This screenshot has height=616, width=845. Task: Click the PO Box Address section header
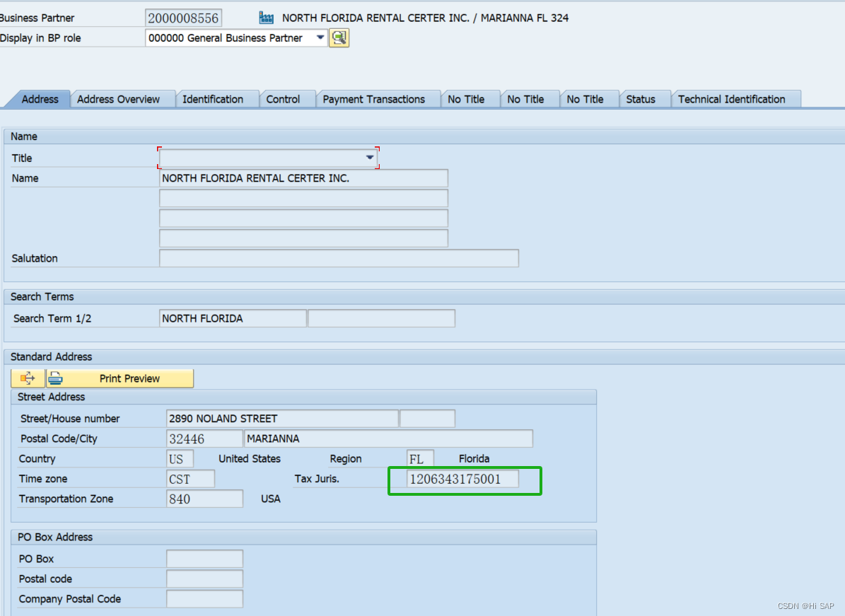55,537
